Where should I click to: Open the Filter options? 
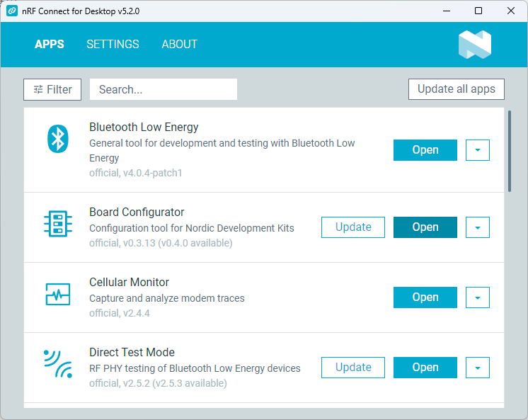[x=52, y=90]
